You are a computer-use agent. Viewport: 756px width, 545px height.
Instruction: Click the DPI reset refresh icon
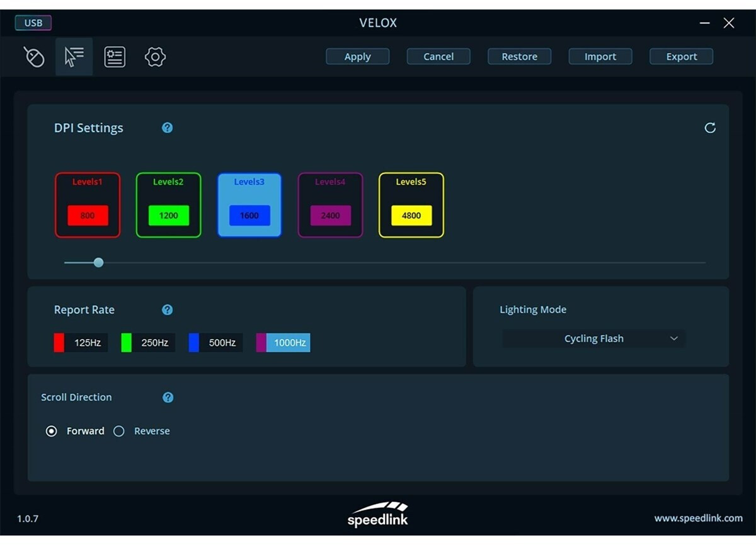(x=710, y=128)
